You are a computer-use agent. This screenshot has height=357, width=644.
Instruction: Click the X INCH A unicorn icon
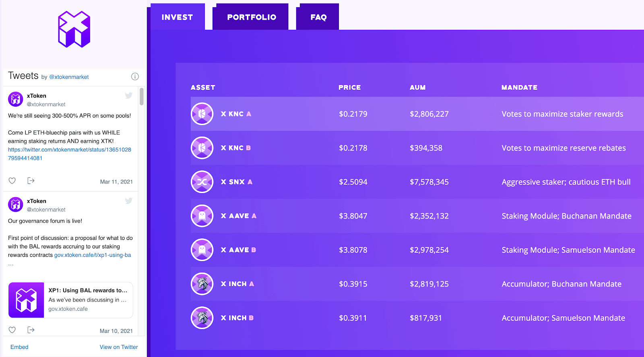tap(202, 284)
